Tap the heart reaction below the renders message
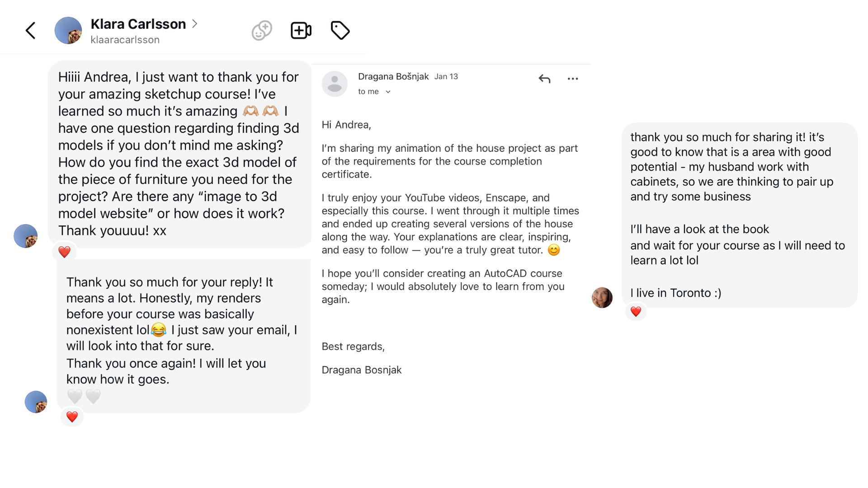Viewport: 868px width, 488px height. pyautogui.click(x=72, y=417)
